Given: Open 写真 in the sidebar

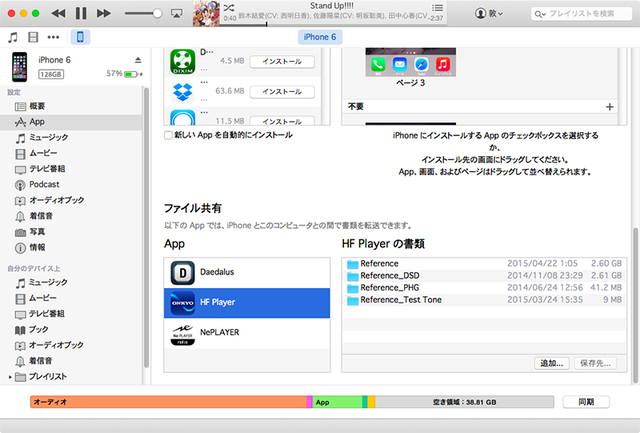Looking at the screenshot, I should point(37,231).
